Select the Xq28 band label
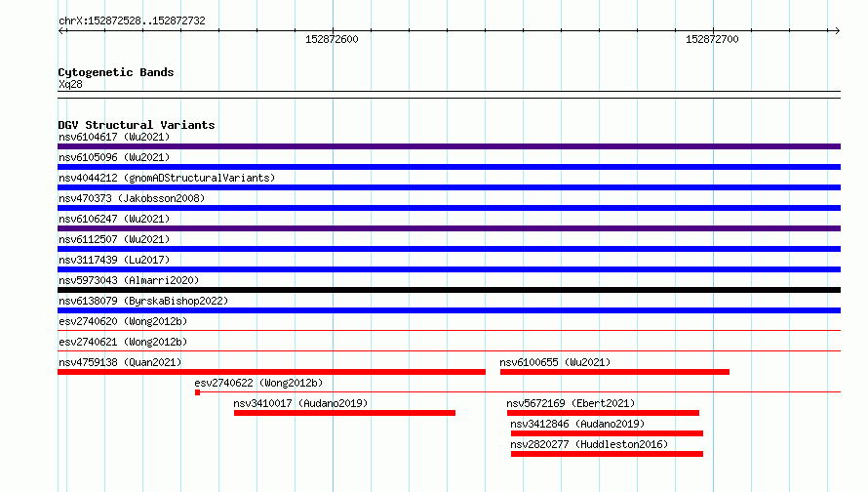 pos(70,84)
